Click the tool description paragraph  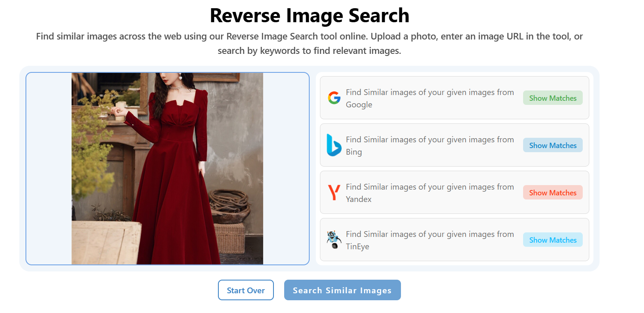pyautogui.click(x=310, y=43)
